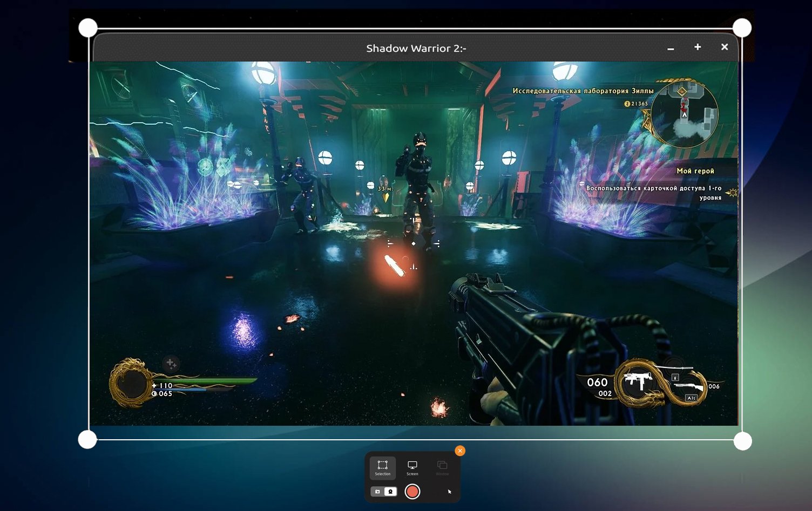Toggle the screen recording video mode

click(x=390, y=492)
